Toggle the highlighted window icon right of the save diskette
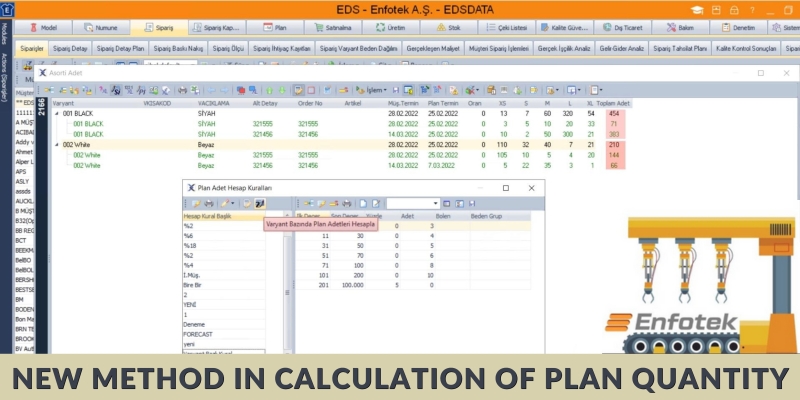The width and height of the screenshot is (800, 400). (x=409, y=90)
